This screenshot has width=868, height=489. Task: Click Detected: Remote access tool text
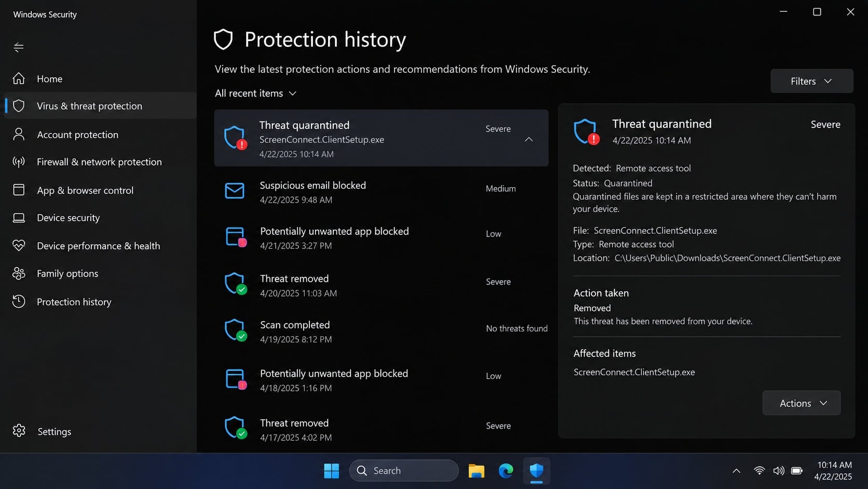click(632, 168)
